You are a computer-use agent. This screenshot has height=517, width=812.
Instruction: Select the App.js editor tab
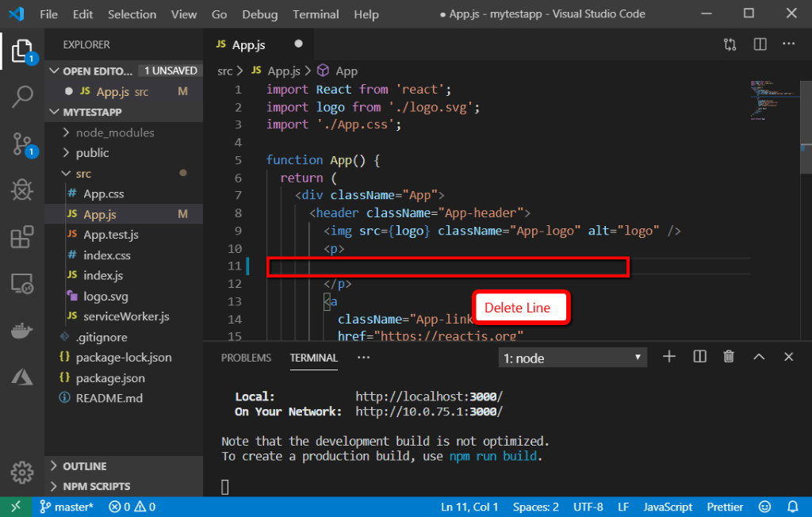[x=259, y=44]
